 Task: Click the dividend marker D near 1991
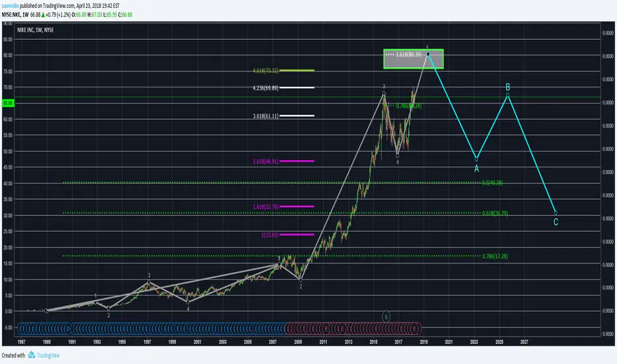click(x=68, y=328)
